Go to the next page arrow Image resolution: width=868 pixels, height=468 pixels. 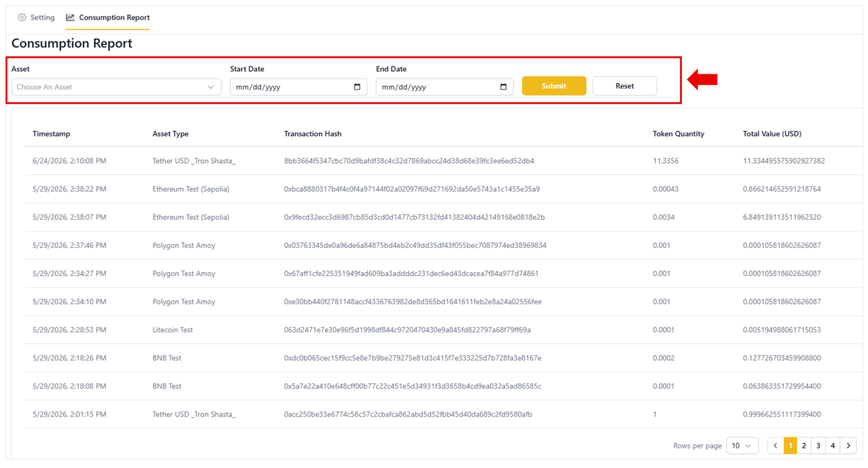point(848,446)
